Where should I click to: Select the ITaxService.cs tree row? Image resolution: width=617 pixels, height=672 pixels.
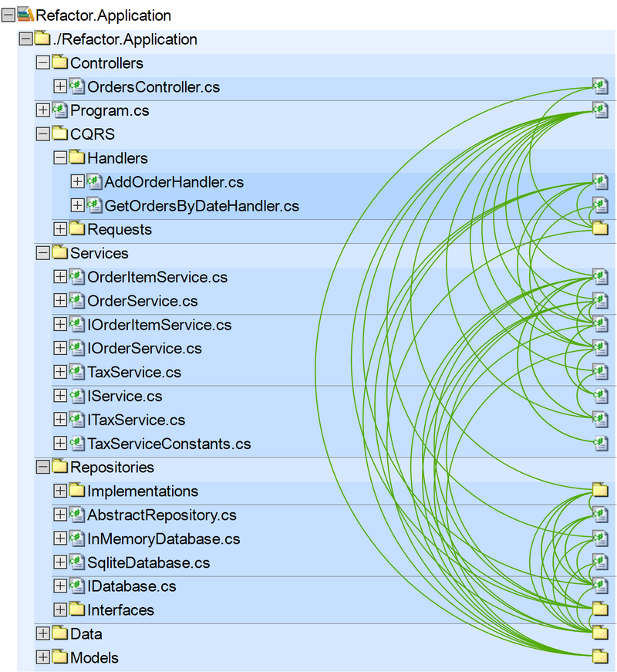(x=333, y=420)
